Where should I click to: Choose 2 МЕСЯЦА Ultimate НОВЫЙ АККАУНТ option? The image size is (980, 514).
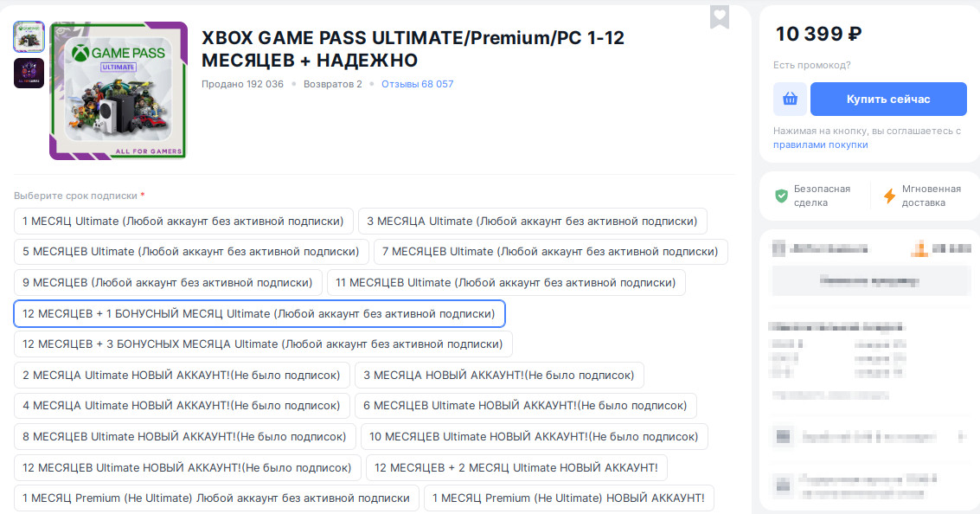pyautogui.click(x=182, y=375)
